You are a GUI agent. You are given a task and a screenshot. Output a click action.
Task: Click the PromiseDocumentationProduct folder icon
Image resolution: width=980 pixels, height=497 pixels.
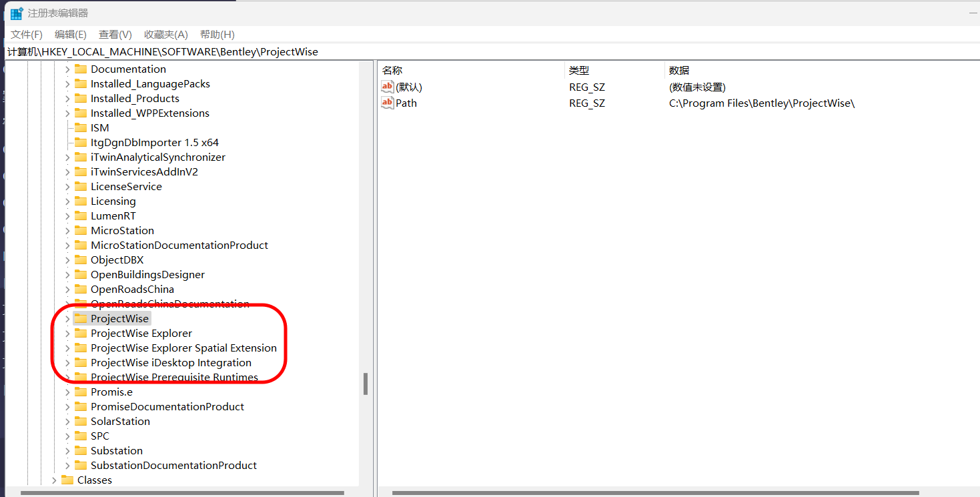[81, 406]
